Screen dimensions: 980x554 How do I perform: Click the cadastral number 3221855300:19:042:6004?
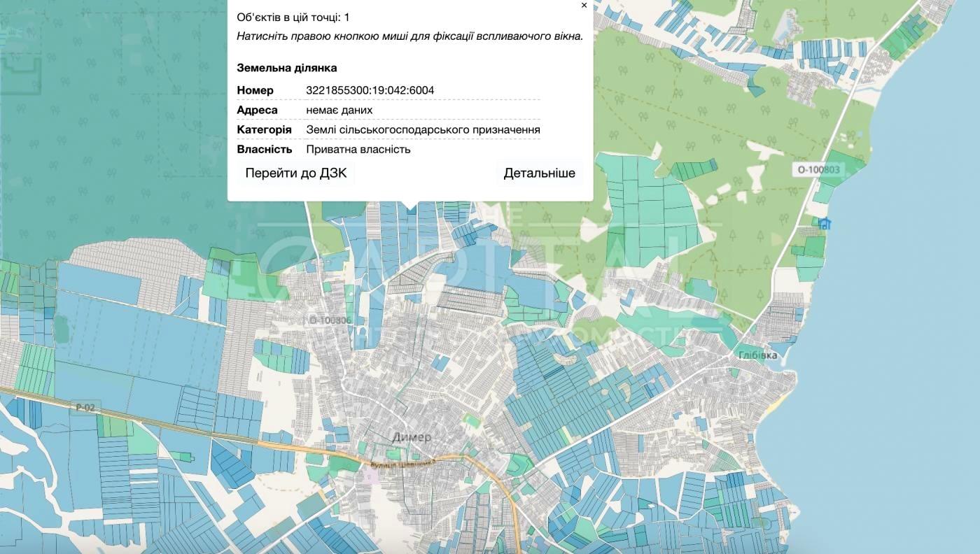pos(370,90)
